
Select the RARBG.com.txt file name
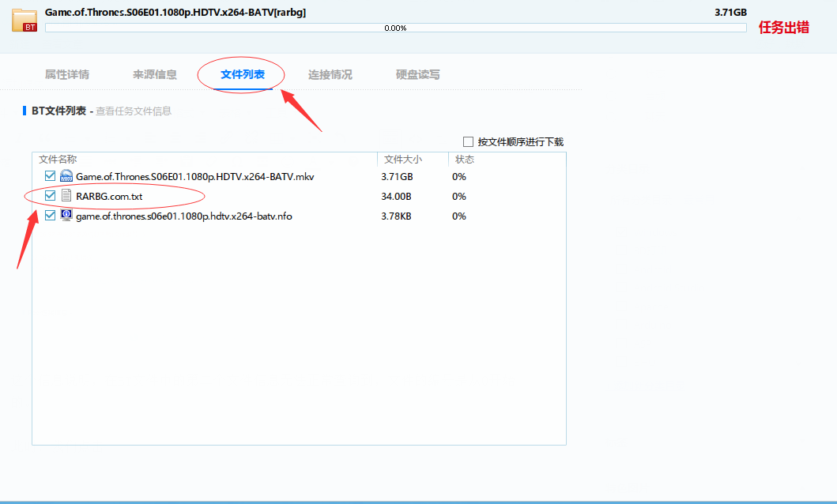pos(109,196)
